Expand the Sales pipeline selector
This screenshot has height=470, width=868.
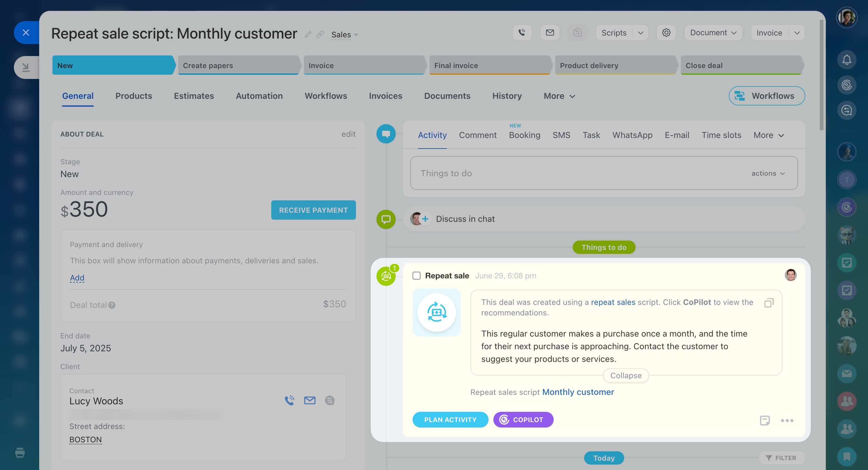[344, 35]
